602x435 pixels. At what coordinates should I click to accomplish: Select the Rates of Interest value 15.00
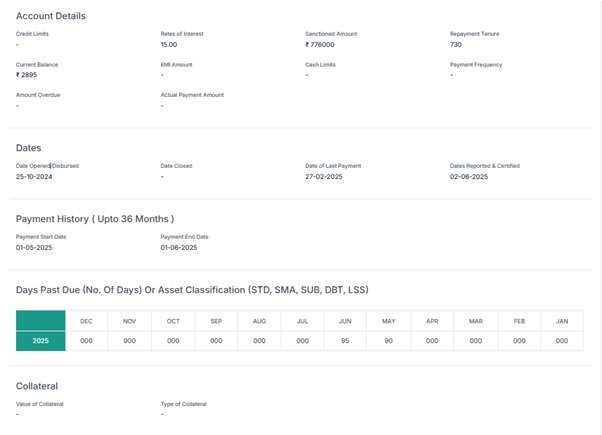click(x=169, y=45)
